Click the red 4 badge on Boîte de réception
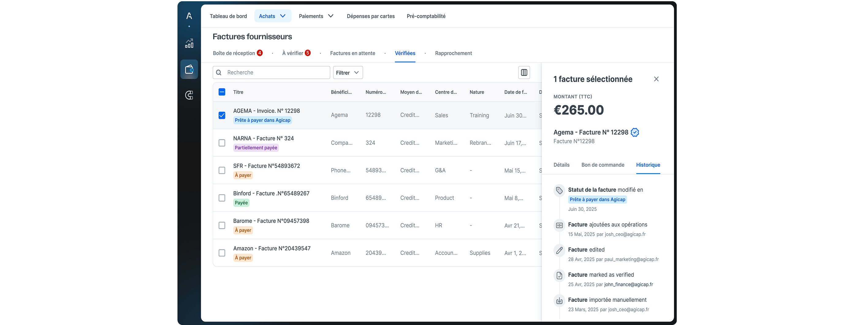 point(260,53)
